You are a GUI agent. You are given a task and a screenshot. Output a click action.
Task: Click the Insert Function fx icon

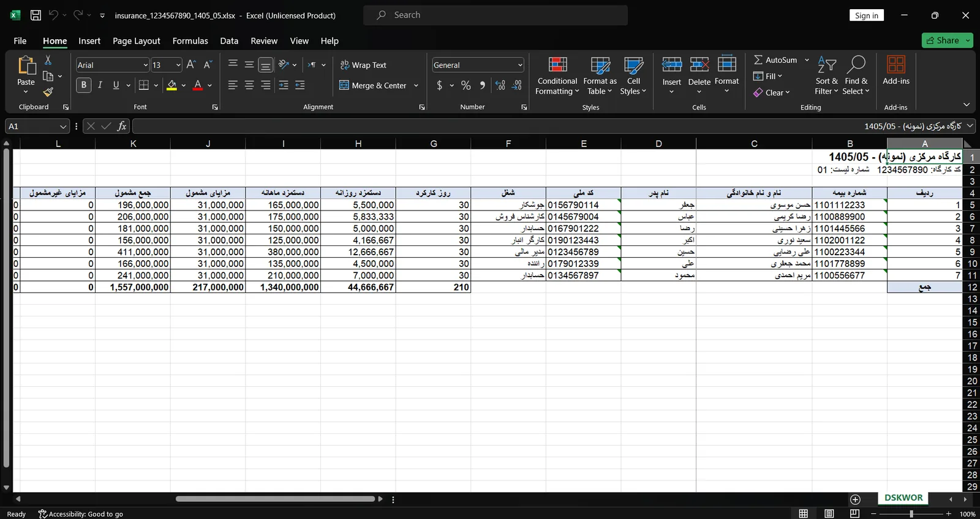pyautogui.click(x=122, y=126)
